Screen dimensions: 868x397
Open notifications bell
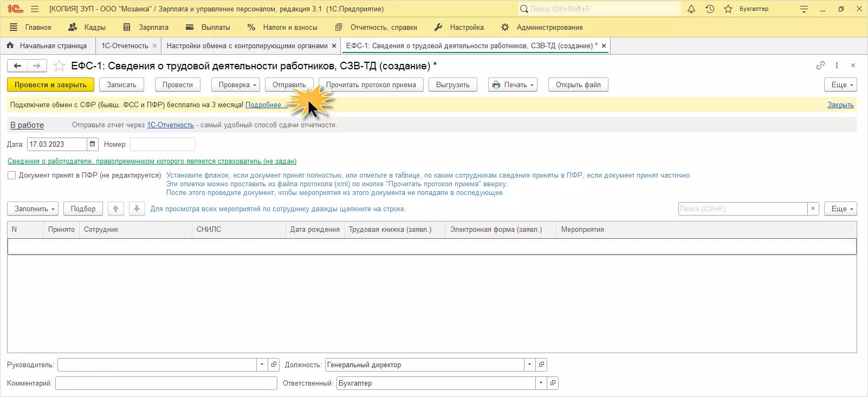click(691, 9)
